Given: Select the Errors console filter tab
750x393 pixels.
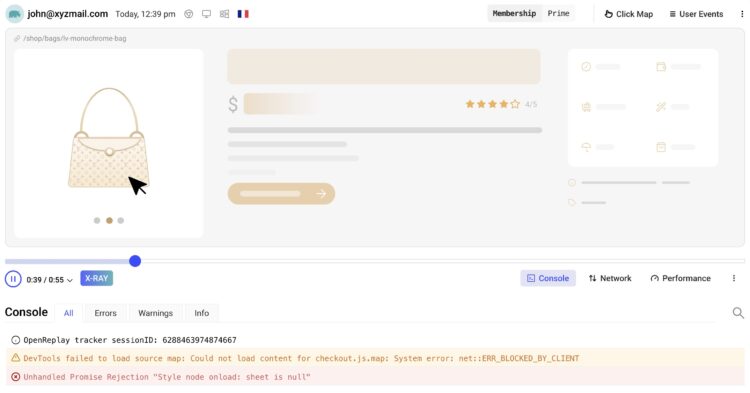Looking at the screenshot, I should pos(105,313).
